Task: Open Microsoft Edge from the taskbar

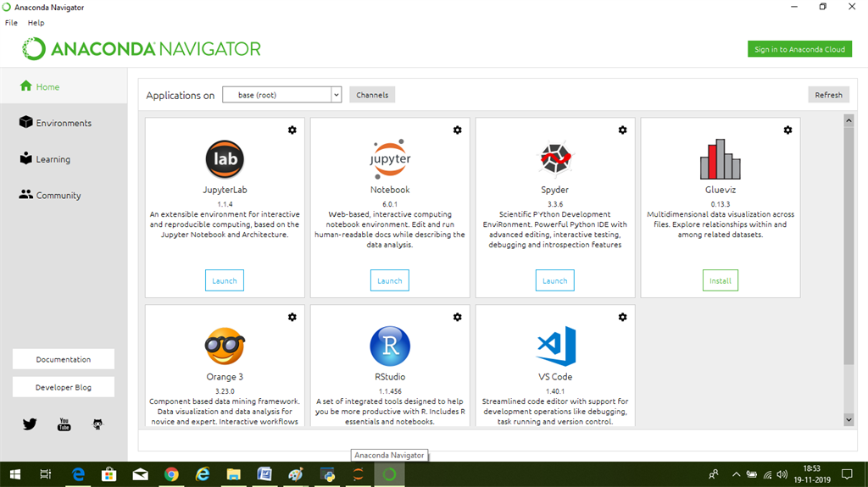Action: coord(79,474)
